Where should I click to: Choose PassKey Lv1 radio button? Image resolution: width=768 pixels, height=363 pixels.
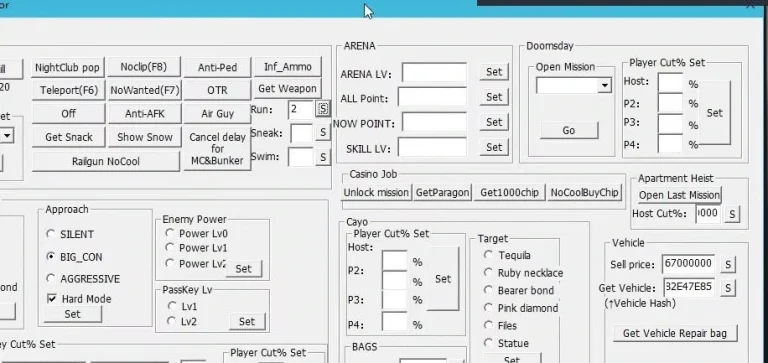tap(172, 306)
